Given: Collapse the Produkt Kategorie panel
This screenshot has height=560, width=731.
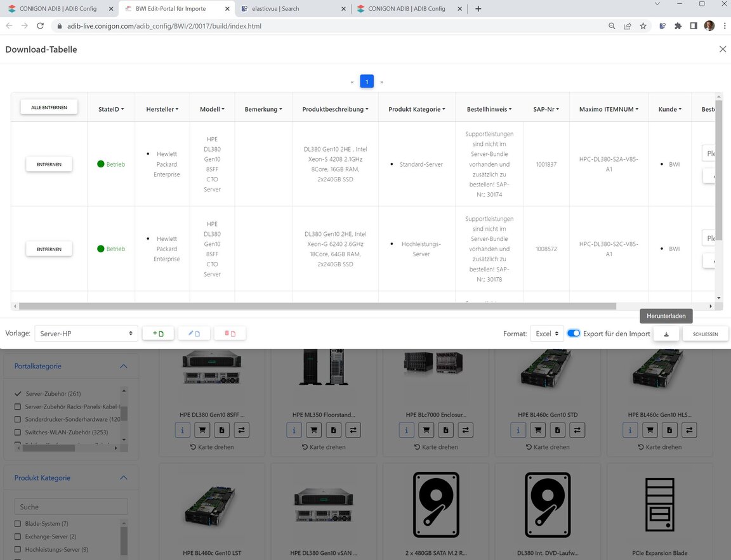Looking at the screenshot, I should click(124, 478).
